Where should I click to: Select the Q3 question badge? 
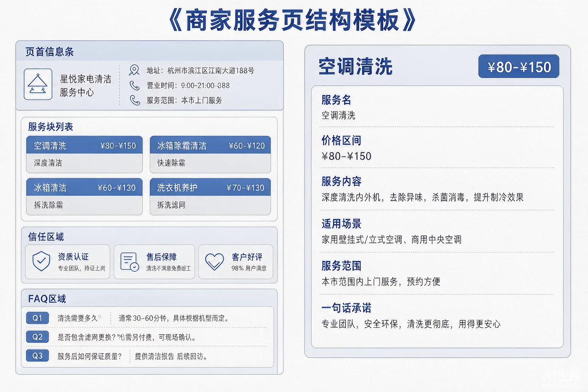pyautogui.click(x=37, y=356)
